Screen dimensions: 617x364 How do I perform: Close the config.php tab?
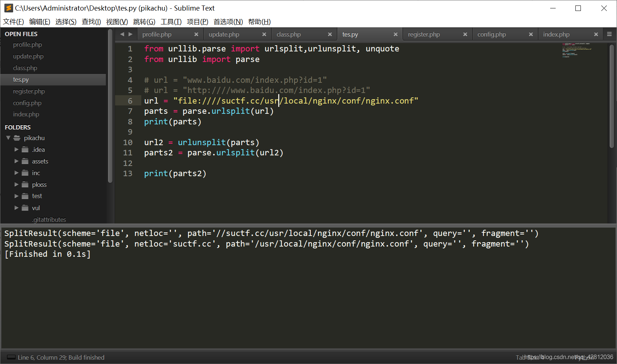(x=531, y=34)
